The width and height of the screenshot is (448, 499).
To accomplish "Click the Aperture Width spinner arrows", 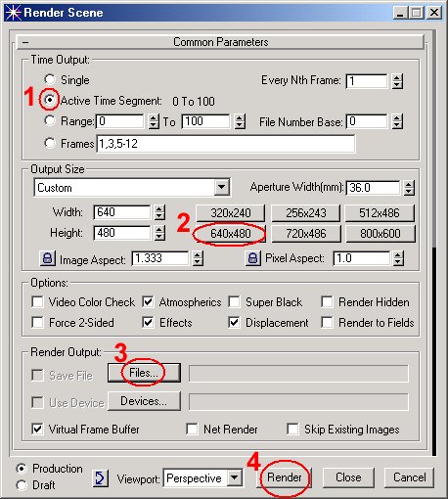I will click(x=409, y=188).
